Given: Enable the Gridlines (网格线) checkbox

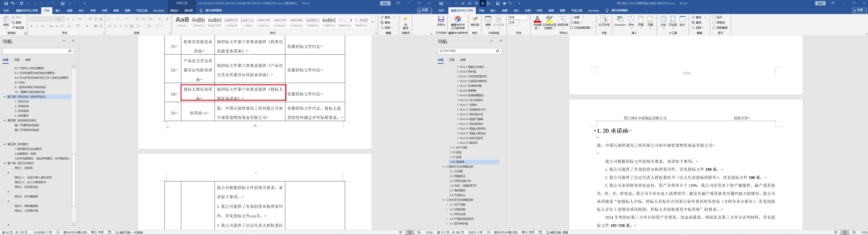Looking at the screenshot, I should point(714,23).
